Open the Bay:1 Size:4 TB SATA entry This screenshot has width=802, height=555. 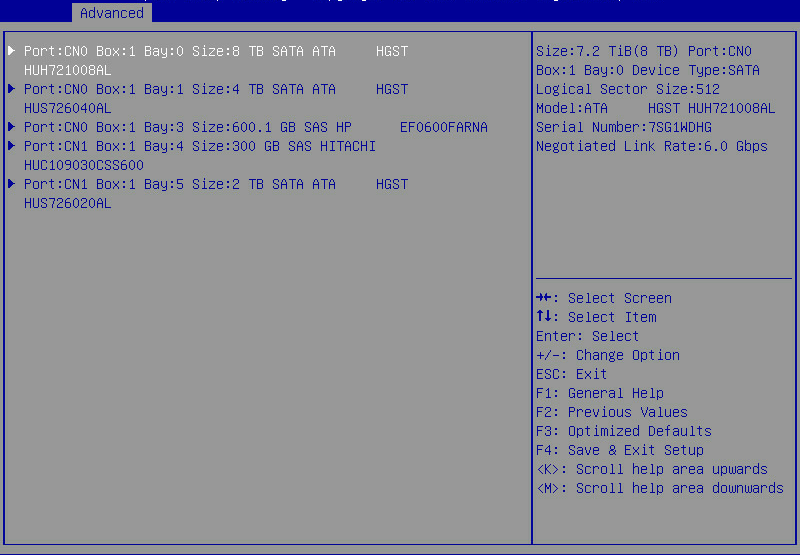(216, 99)
